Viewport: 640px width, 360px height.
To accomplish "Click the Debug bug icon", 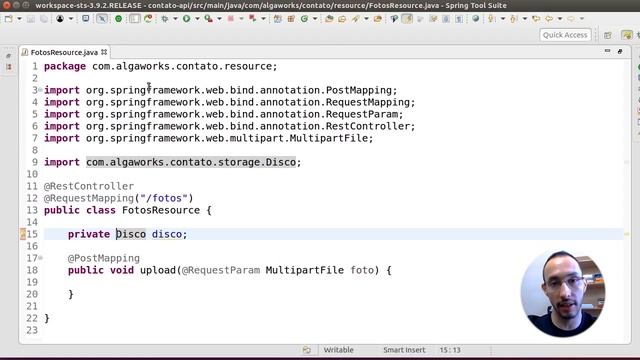I will coord(165,19).
